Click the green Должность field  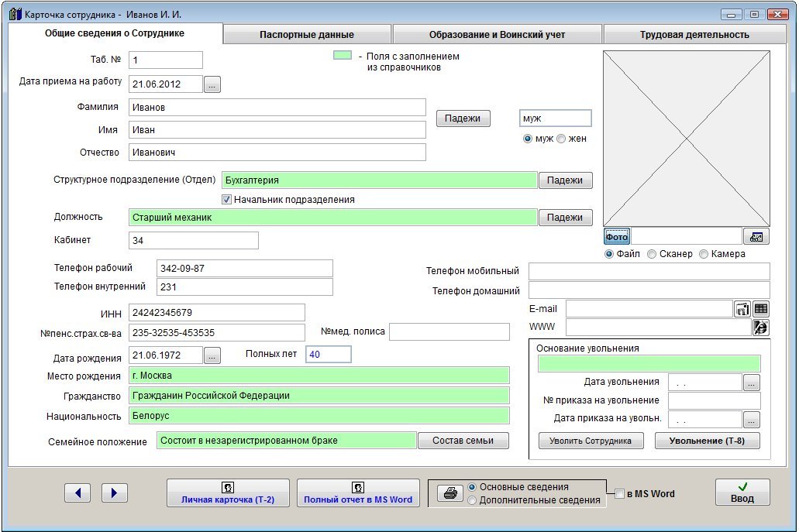coord(332,218)
